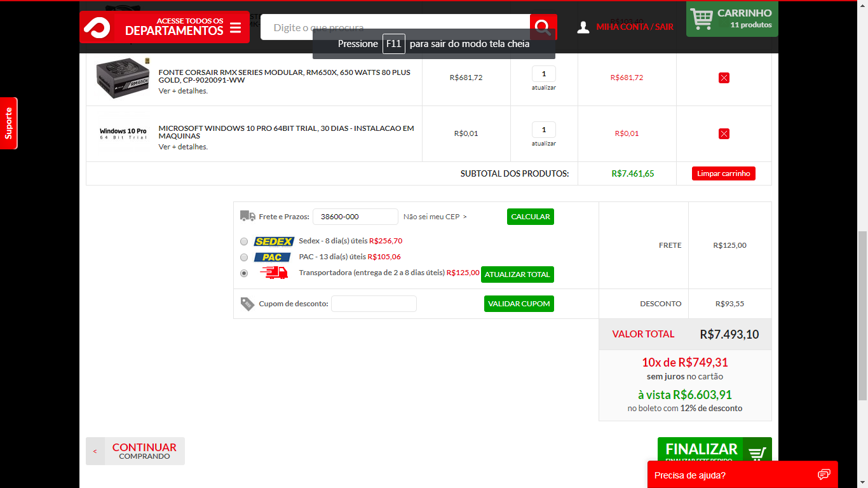Click the Sedex logo icon
Viewport: 868px width, 488px height.
(x=274, y=241)
